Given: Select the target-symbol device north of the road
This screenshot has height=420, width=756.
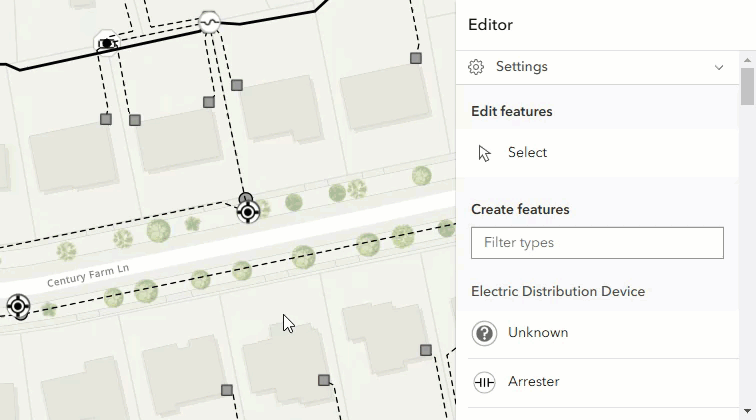Looking at the screenshot, I should coord(248,211).
